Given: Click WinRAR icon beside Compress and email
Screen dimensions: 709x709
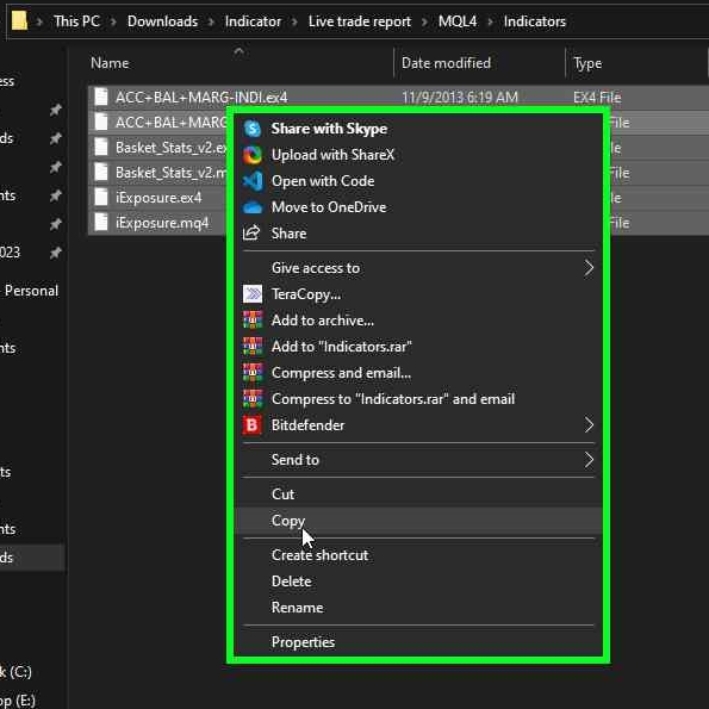Looking at the screenshot, I should coord(252,373).
